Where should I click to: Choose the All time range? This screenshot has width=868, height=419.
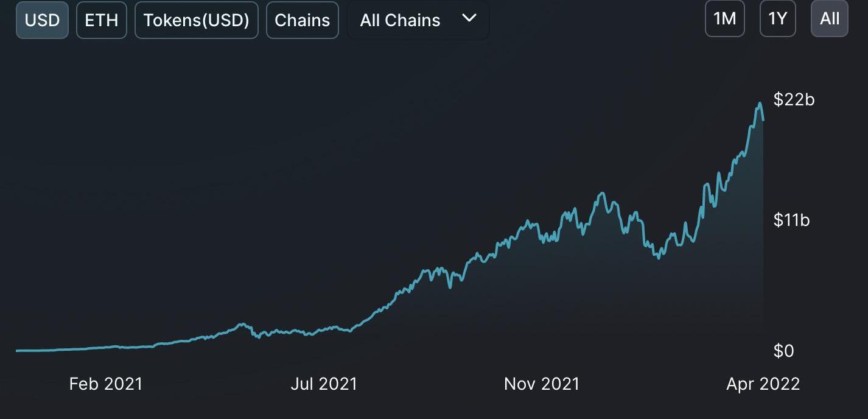coord(829,19)
